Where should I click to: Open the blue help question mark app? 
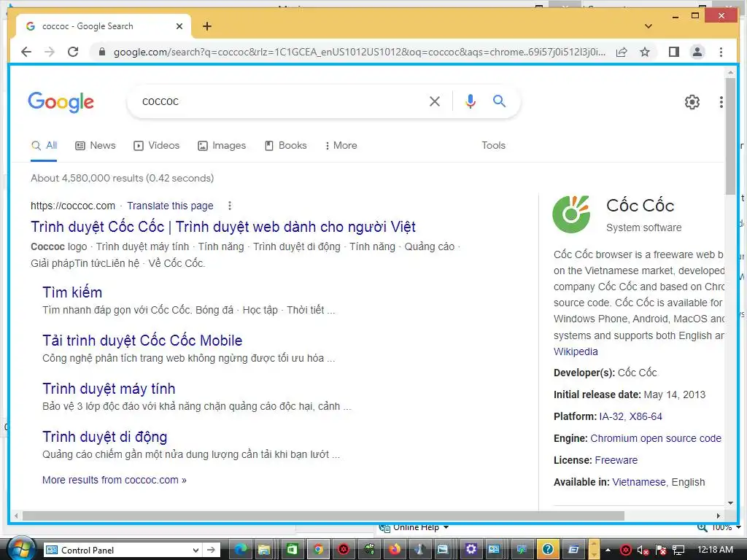(548, 550)
